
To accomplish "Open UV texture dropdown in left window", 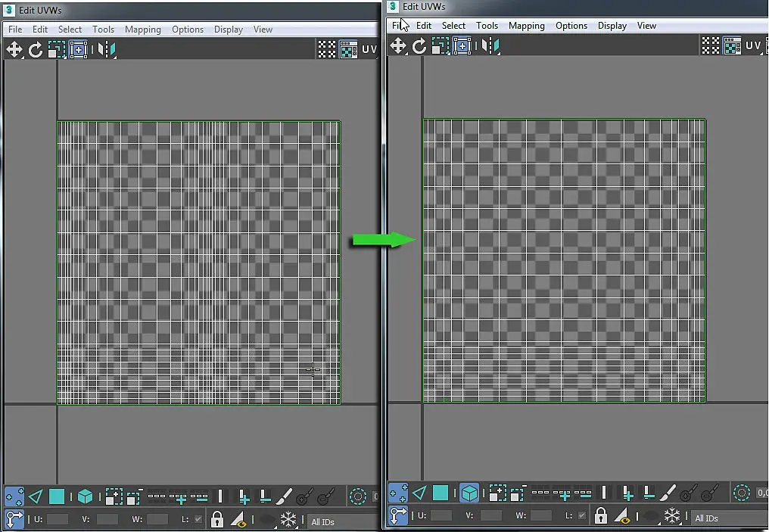I will click(370, 49).
